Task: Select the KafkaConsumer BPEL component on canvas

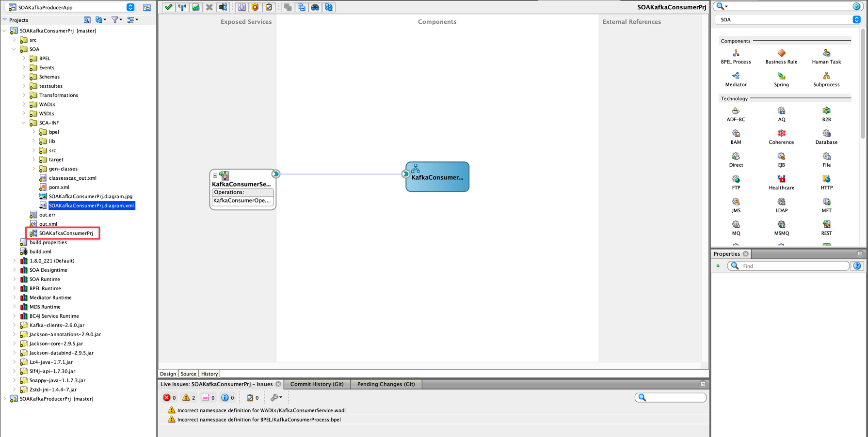Action: tap(437, 177)
